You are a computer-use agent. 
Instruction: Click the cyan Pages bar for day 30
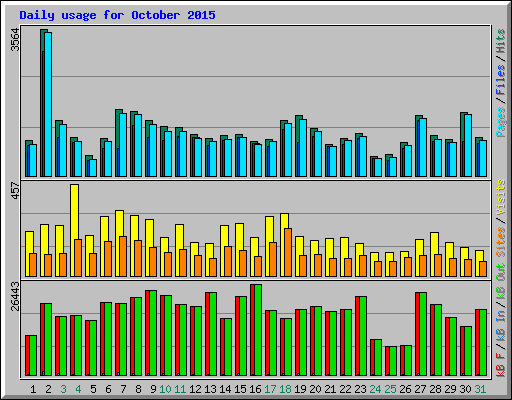468,146
